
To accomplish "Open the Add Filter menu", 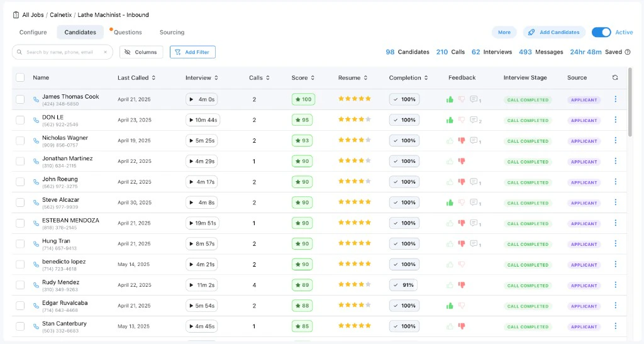I will point(192,52).
